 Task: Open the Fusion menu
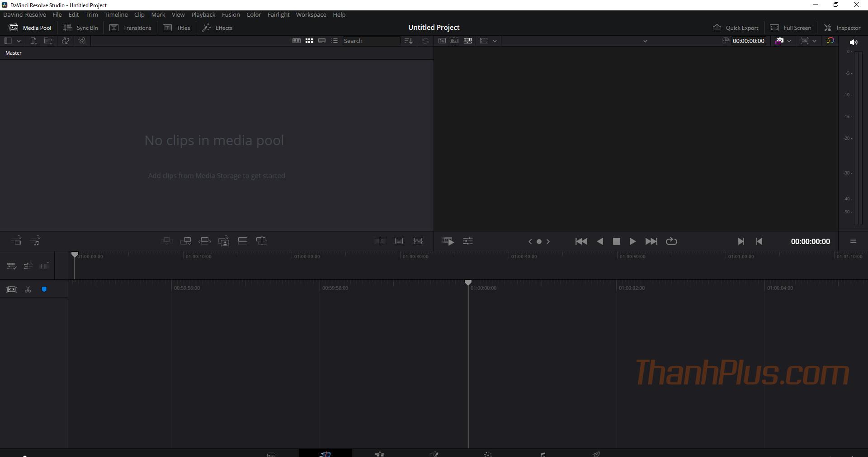point(231,14)
